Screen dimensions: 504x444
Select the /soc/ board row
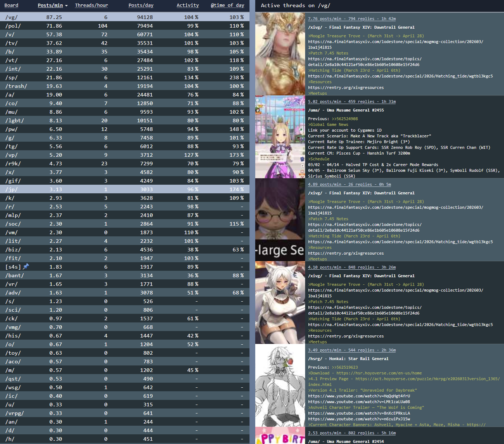click(x=125, y=224)
